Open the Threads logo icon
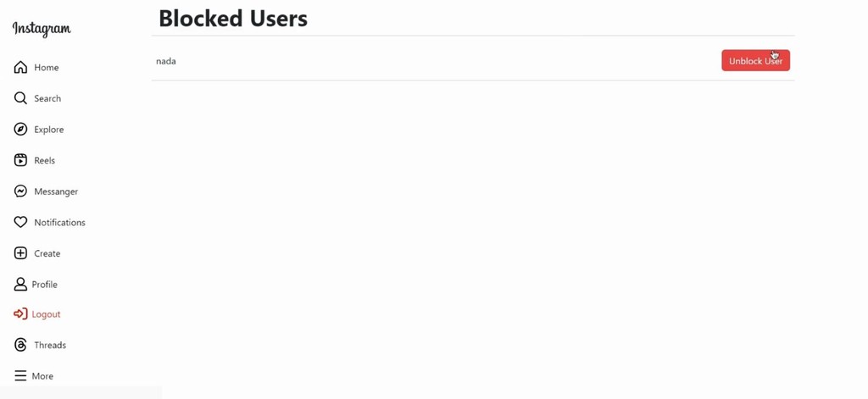The image size is (868, 399). pyautogui.click(x=20, y=345)
